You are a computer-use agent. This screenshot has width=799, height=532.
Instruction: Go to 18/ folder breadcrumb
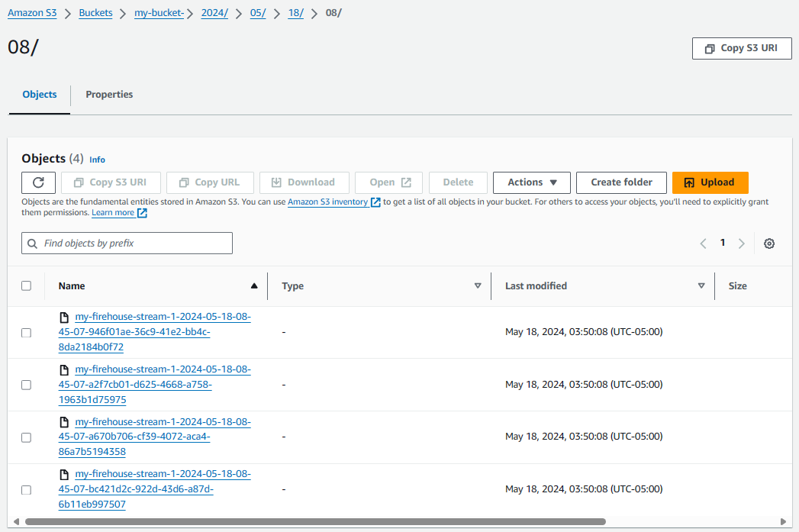(x=295, y=13)
